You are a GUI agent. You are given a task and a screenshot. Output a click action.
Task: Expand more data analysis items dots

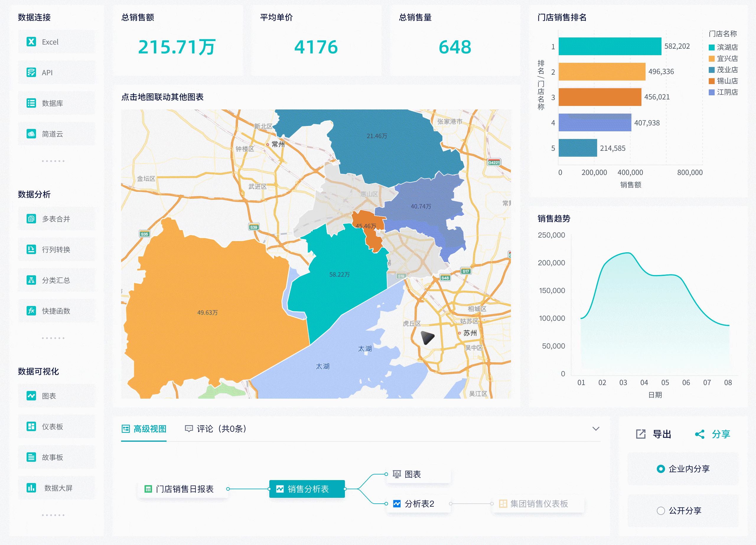click(53, 338)
